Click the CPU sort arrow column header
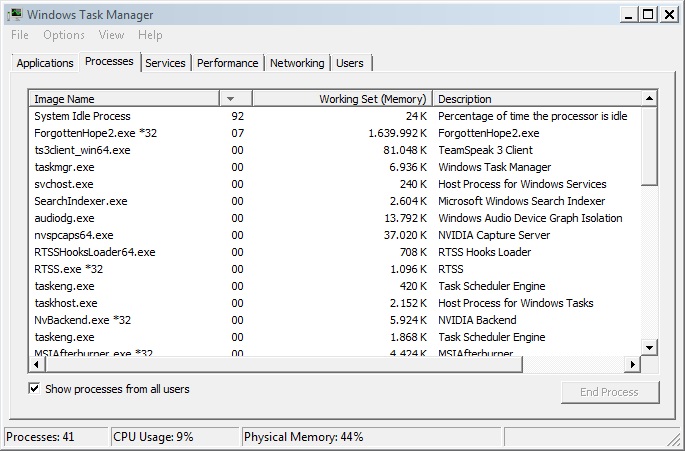The image size is (685, 451). [234, 99]
